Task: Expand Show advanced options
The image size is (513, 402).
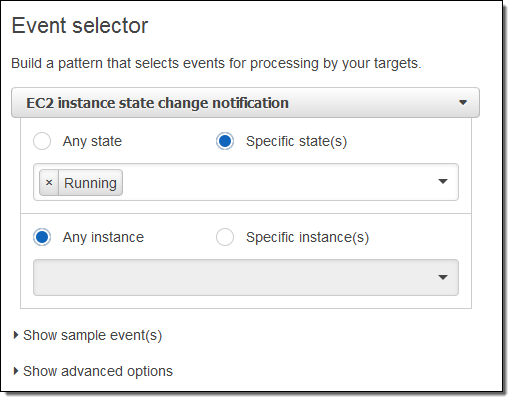Action: click(x=93, y=371)
